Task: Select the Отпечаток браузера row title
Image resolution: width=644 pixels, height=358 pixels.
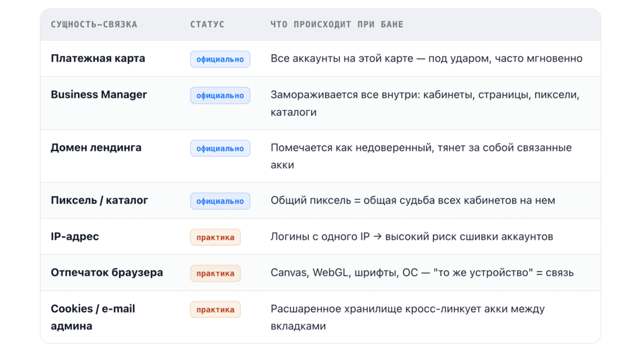Action: tap(107, 273)
